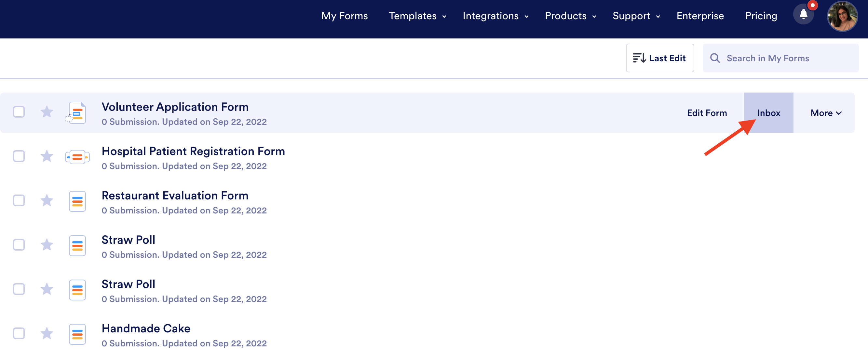Expand the Templates dropdown menu
This screenshot has width=868, height=363.
(x=417, y=16)
